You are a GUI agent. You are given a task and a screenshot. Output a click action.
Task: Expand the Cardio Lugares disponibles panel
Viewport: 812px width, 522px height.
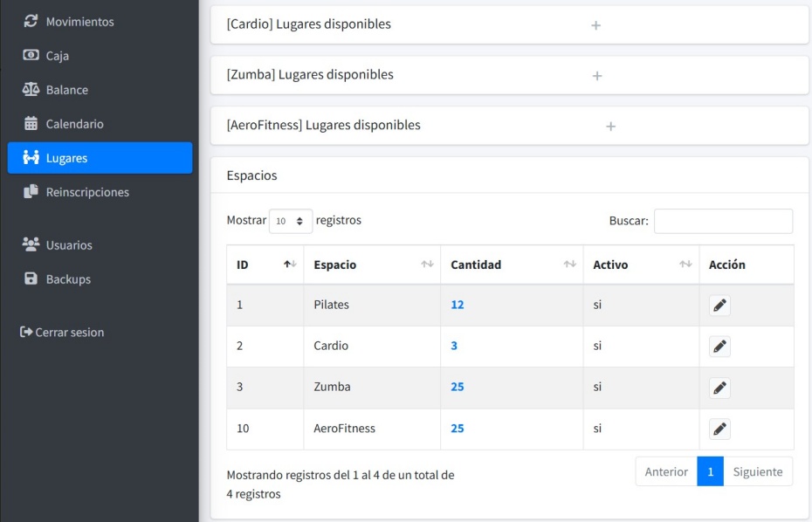click(596, 25)
